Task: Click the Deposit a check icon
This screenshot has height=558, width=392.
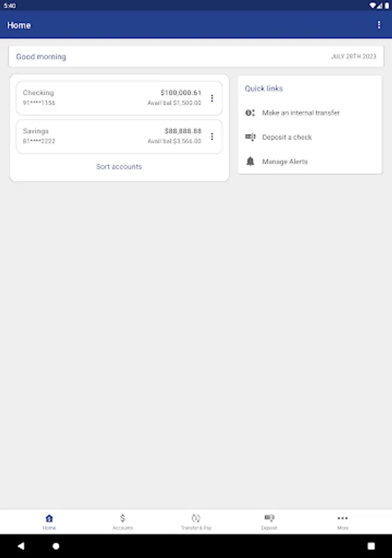Action: [250, 137]
